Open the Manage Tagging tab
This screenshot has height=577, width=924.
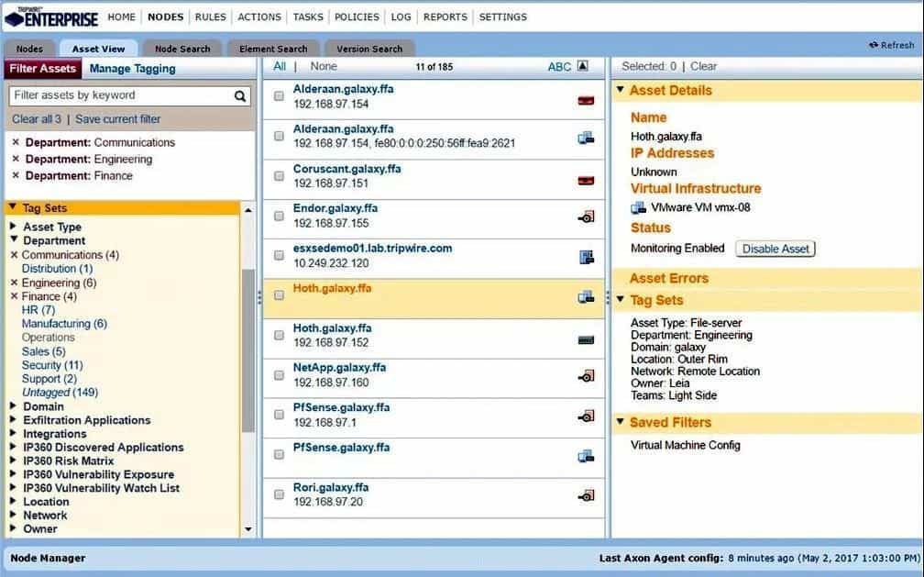point(133,69)
